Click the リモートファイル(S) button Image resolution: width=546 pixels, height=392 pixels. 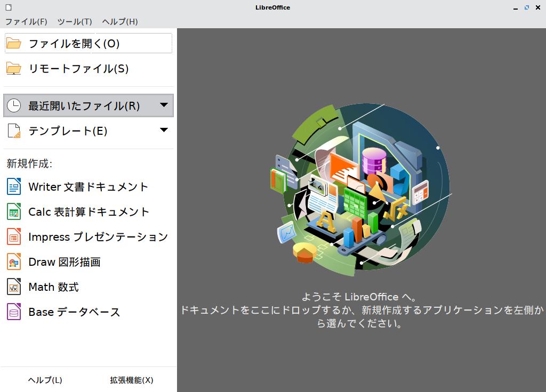coord(89,69)
